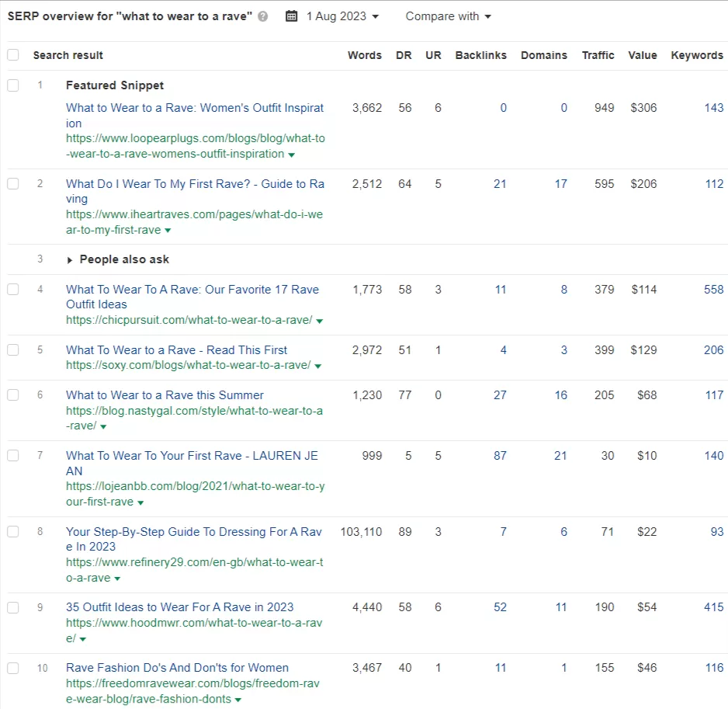
Task: Click backlinks count 87 for LAUREN JEAN row
Action: [x=500, y=456]
